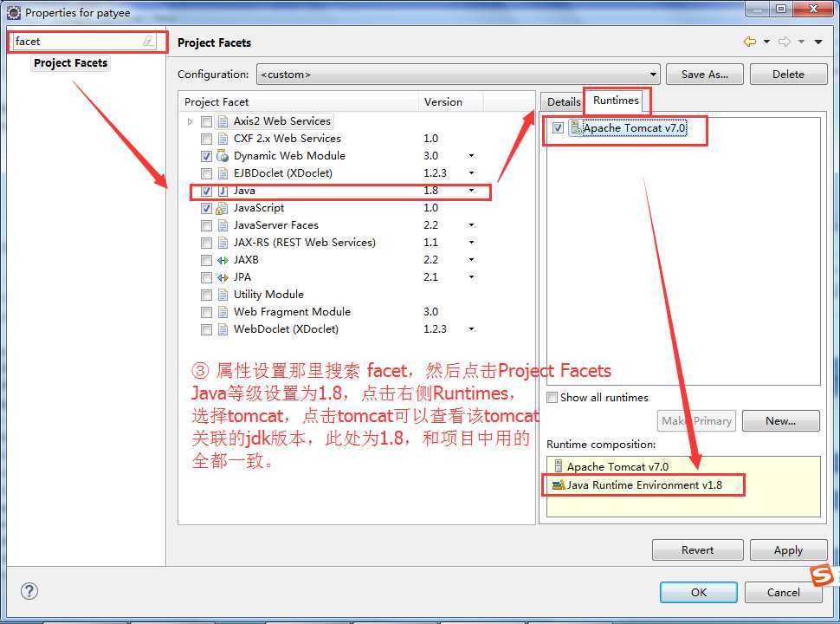
Task: Click the JavaScript facet icon
Action: tap(222, 208)
